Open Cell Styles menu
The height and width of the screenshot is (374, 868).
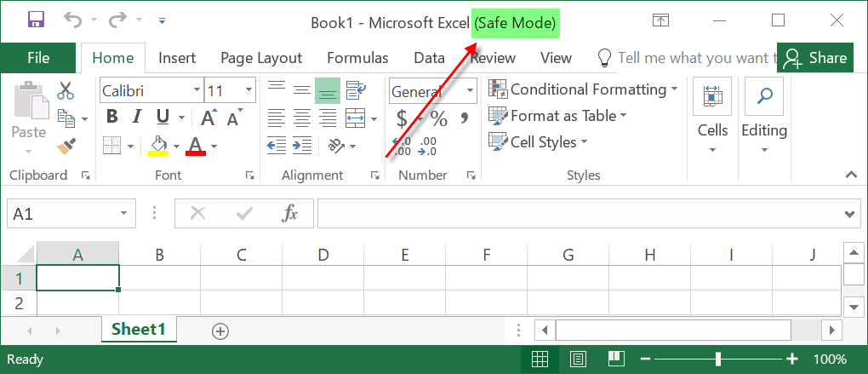coord(538,142)
